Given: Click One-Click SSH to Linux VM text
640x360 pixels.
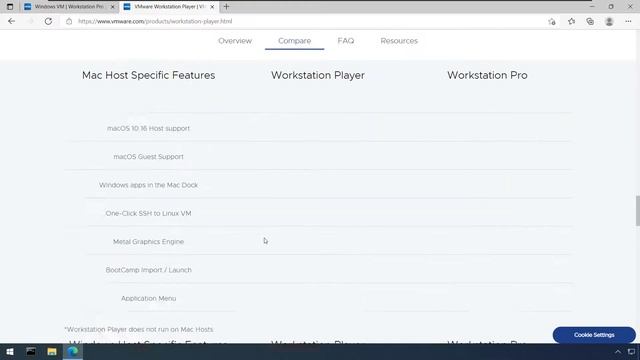Looking at the screenshot, I should [148, 213].
